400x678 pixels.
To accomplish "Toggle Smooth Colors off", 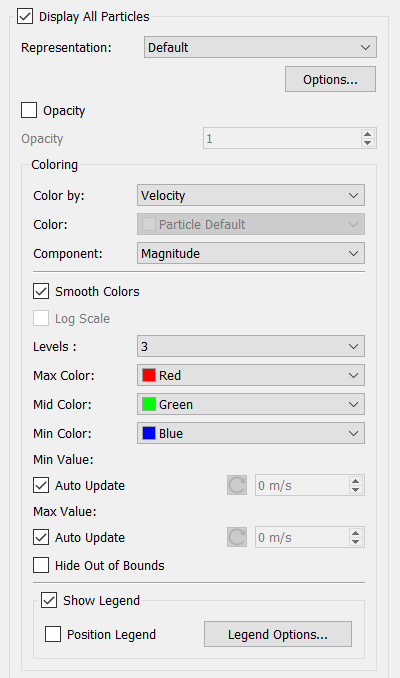I will point(41,291).
